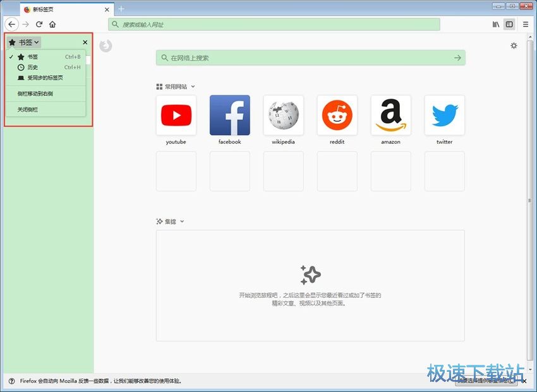
Task: Click the synced tabs laptop icon
Action: pyautogui.click(x=21, y=78)
